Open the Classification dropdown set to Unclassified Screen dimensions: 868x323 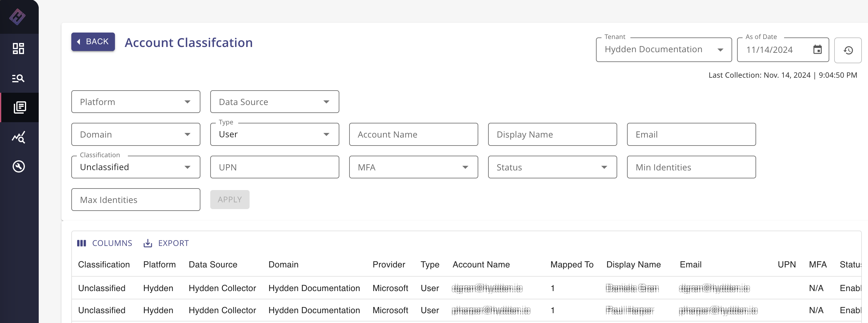(x=136, y=167)
